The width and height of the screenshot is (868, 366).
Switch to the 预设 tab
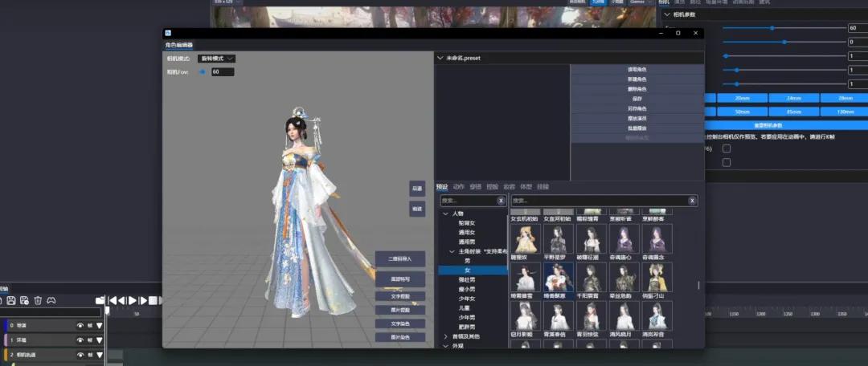click(442, 187)
